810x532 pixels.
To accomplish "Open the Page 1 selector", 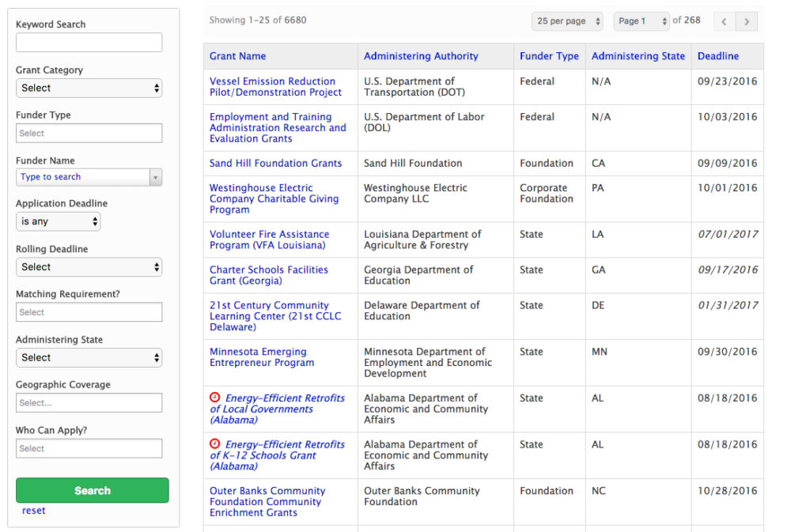I will 642,21.
